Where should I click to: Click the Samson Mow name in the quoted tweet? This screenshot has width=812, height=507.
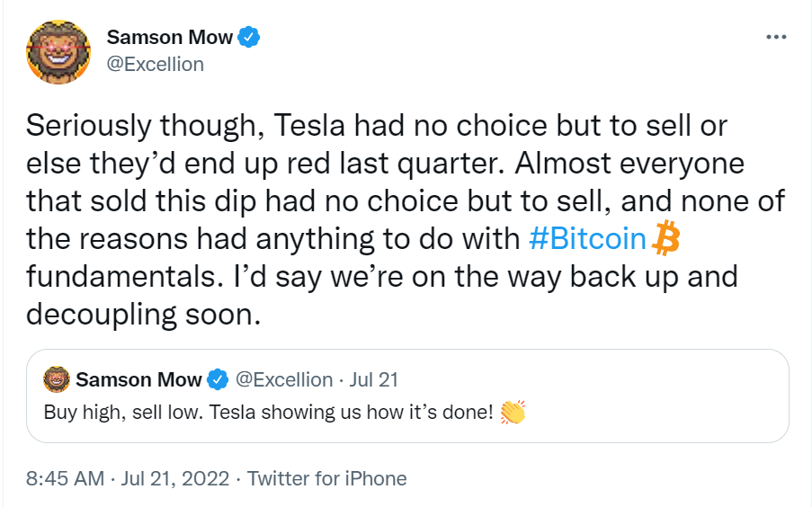pos(138,379)
